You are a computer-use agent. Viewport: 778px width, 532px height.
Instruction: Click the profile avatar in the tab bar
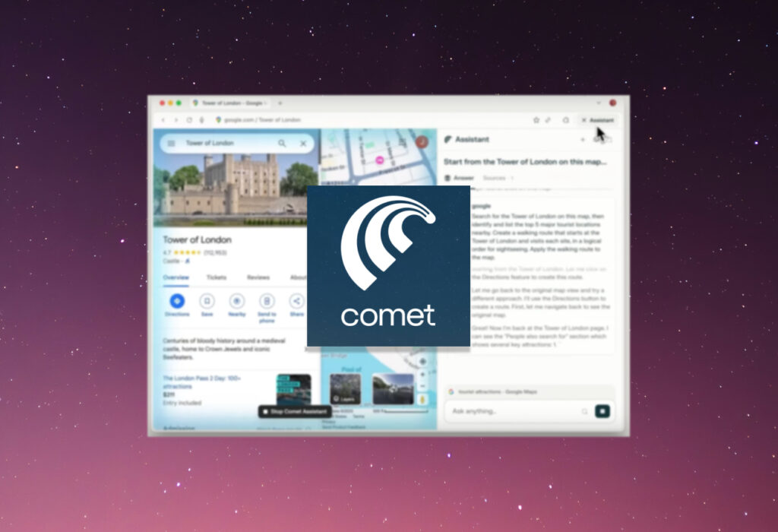click(x=613, y=103)
